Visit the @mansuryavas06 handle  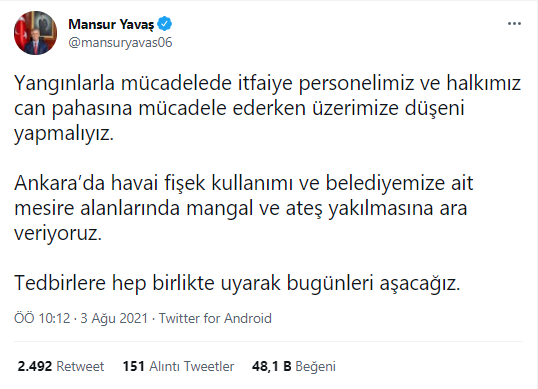120,43
